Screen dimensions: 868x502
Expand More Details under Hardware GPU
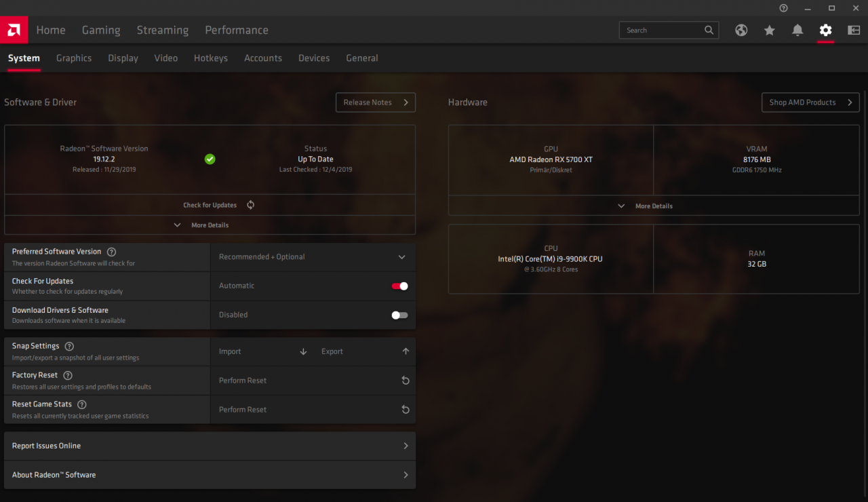[x=654, y=206]
